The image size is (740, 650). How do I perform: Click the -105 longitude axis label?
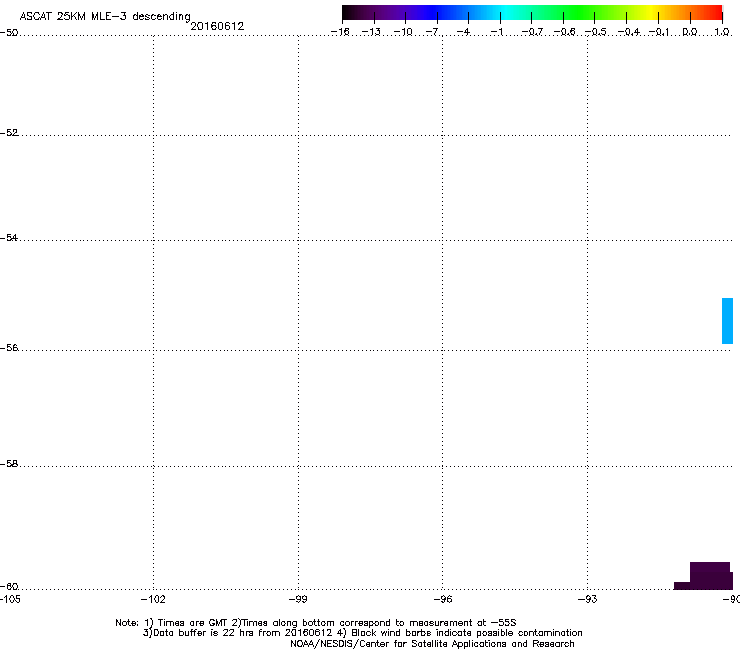click(x=10, y=599)
